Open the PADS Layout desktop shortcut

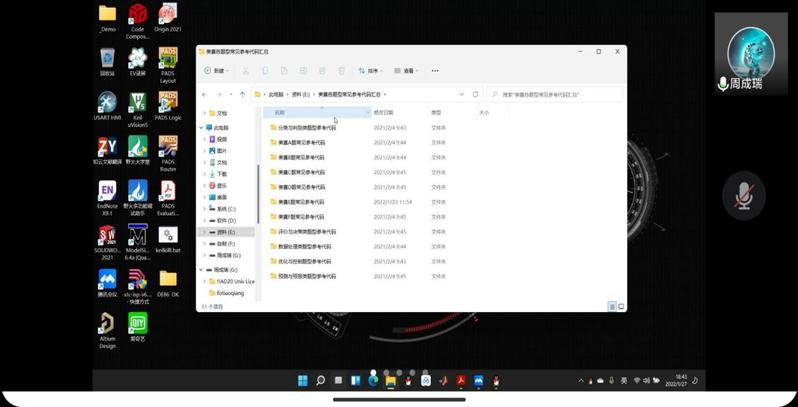point(168,65)
